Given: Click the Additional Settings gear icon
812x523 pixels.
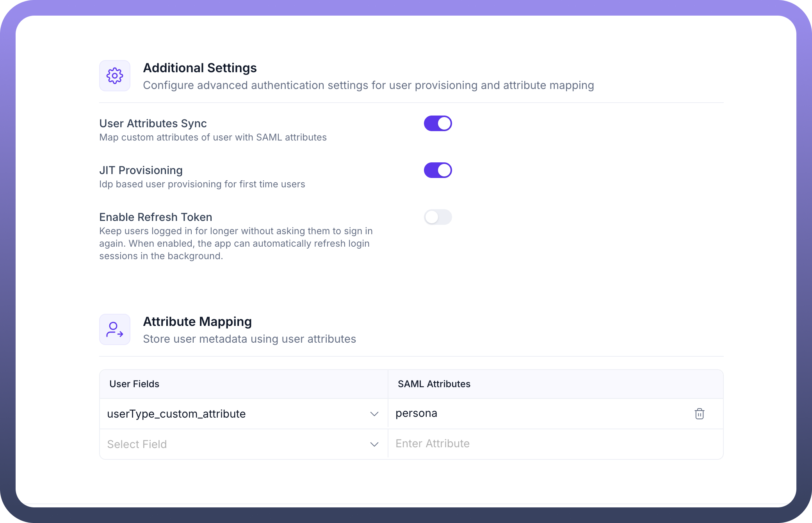Looking at the screenshot, I should point(114,76).
